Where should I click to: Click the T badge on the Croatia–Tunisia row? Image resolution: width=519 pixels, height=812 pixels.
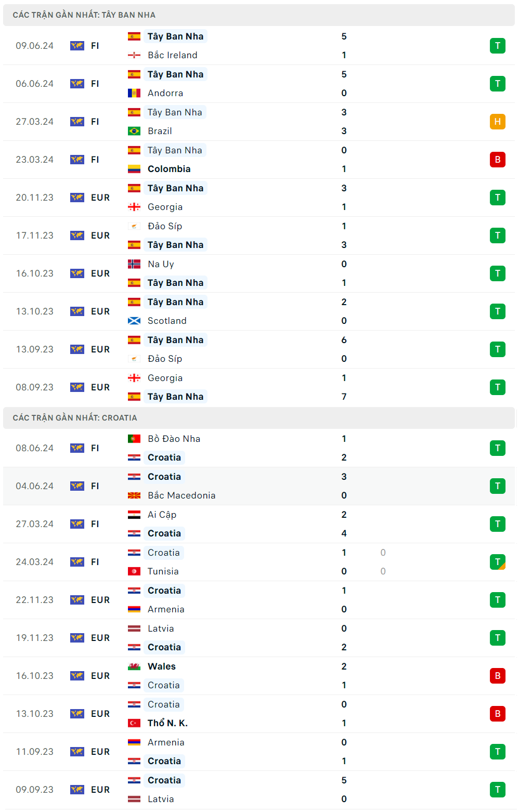pyautogui.click(x=497, y=562)
